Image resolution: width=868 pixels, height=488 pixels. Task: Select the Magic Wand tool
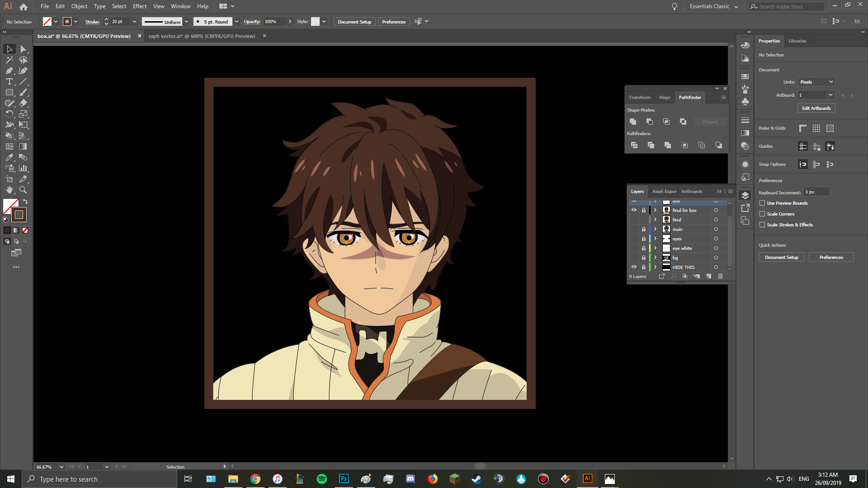(x=9, y=60)
